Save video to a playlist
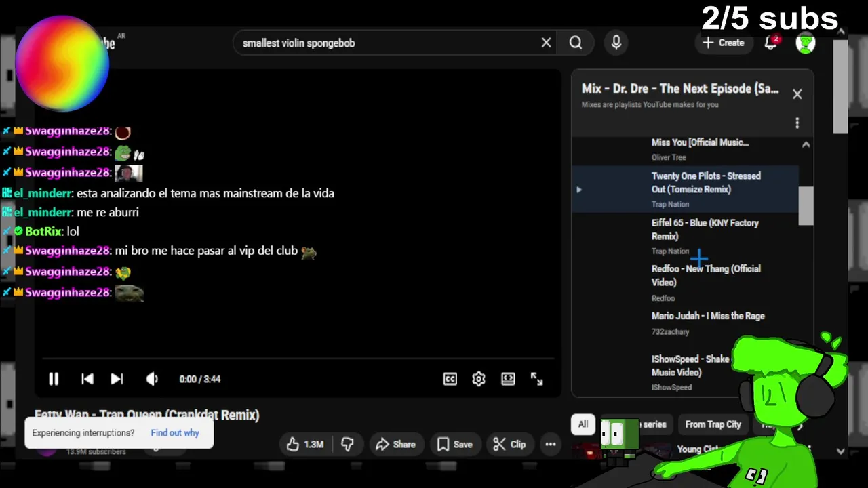The image size is (868, 488). [x=454, y=445]
